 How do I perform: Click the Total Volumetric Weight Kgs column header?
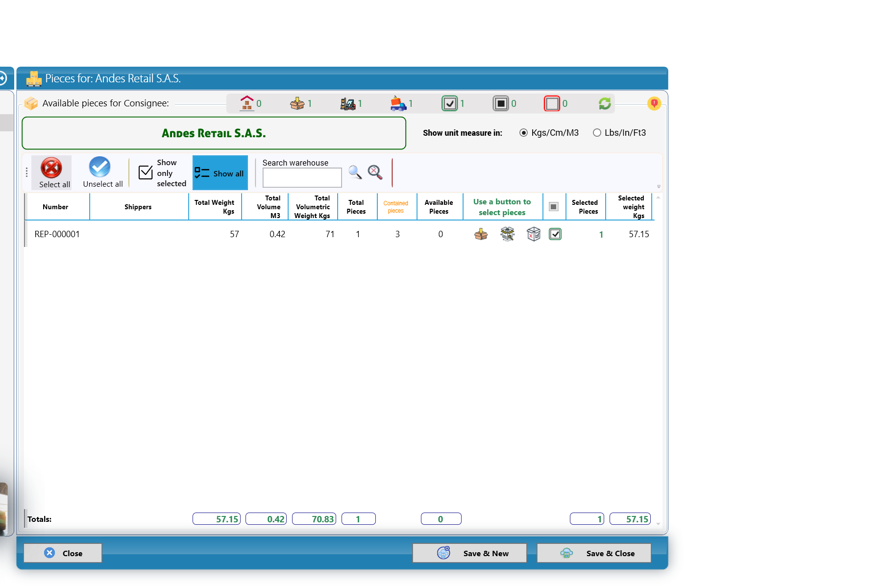click(x=313, y=207)
